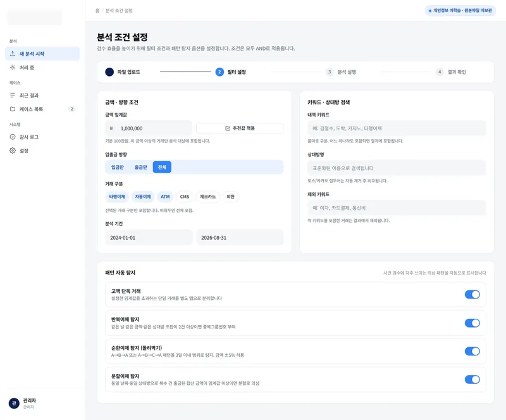Click 금액 · 방향 조건 card heading

121,102
